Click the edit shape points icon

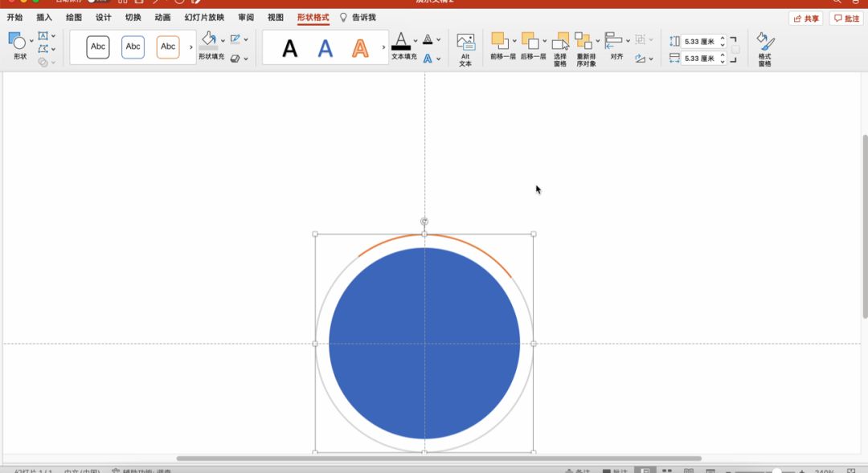[x=43, y=49]
